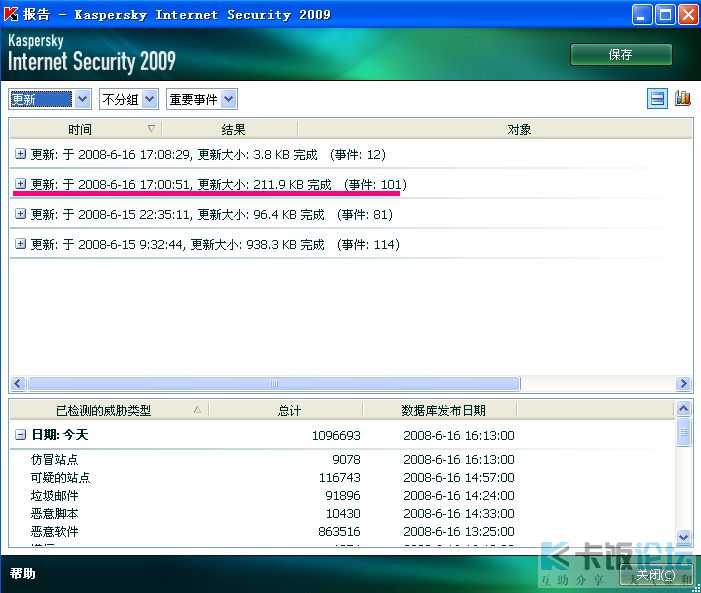Click the date 2008-6-16 14:57:00
The image size is (701, 593).
pos(459,478)
